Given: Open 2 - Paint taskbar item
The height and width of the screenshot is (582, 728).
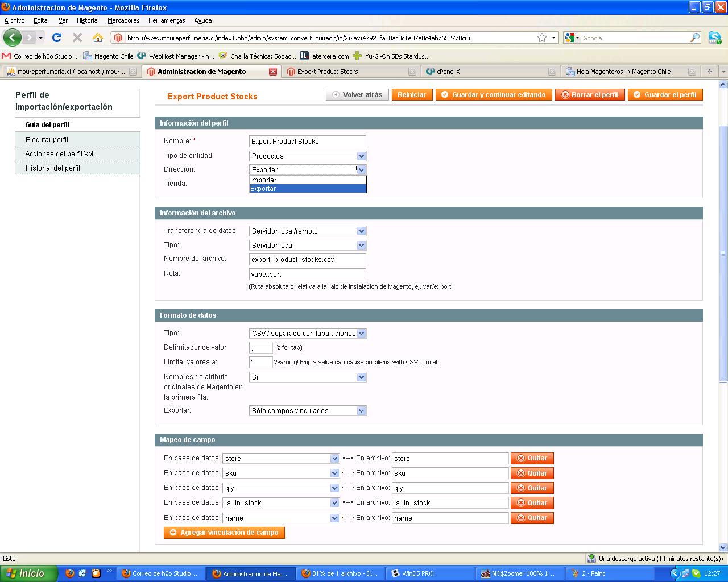Looking at the screenshot, I should 609,573.
